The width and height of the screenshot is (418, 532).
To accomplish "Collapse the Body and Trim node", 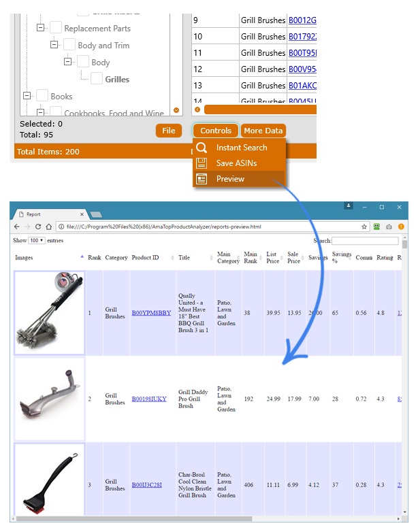I will [54, 44].
